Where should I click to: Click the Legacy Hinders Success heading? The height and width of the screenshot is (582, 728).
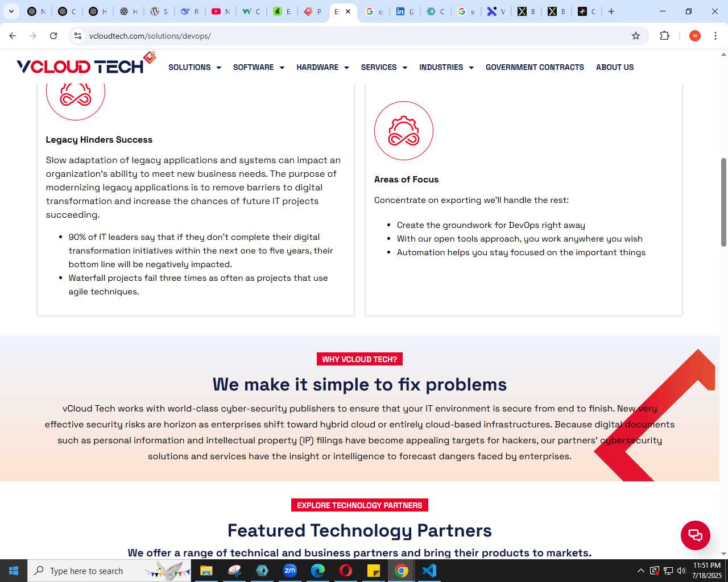click(99, 140)
